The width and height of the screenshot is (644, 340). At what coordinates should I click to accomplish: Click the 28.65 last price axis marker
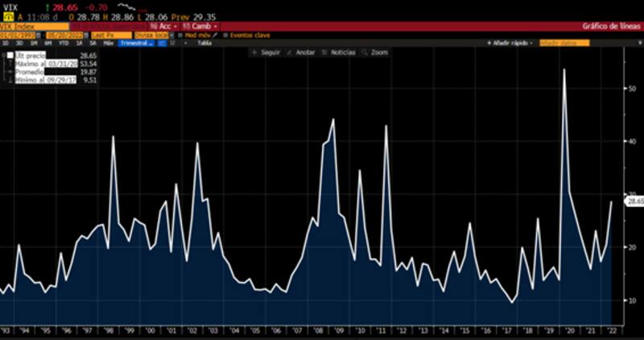pyautogui.click(x=635, y=201)
